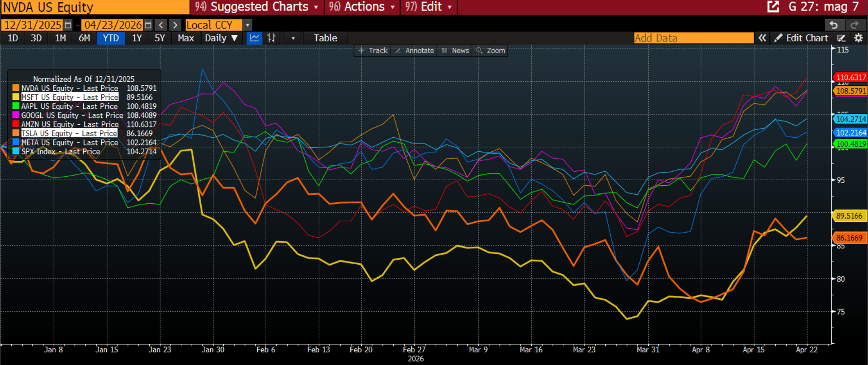Open chart settings gear icon

pos(859,38)
